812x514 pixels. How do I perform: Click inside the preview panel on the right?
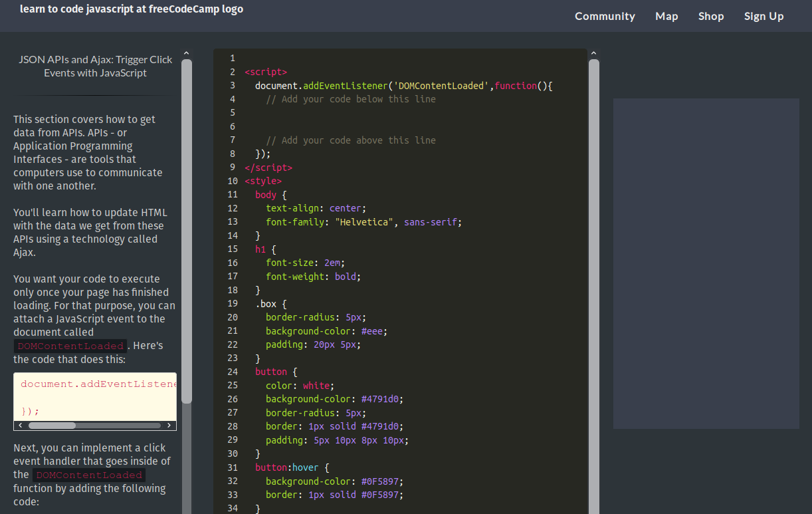pyautogui.click(x=706, y=263)
